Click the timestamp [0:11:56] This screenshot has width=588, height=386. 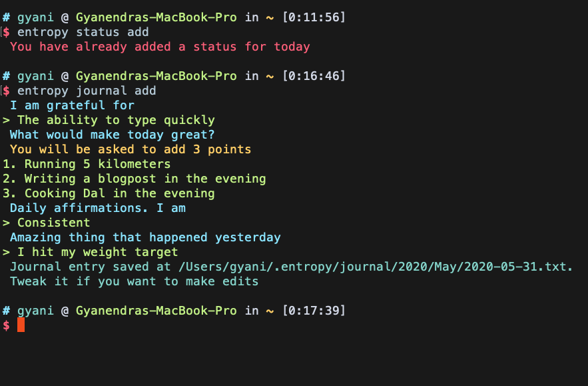point(314,17)
